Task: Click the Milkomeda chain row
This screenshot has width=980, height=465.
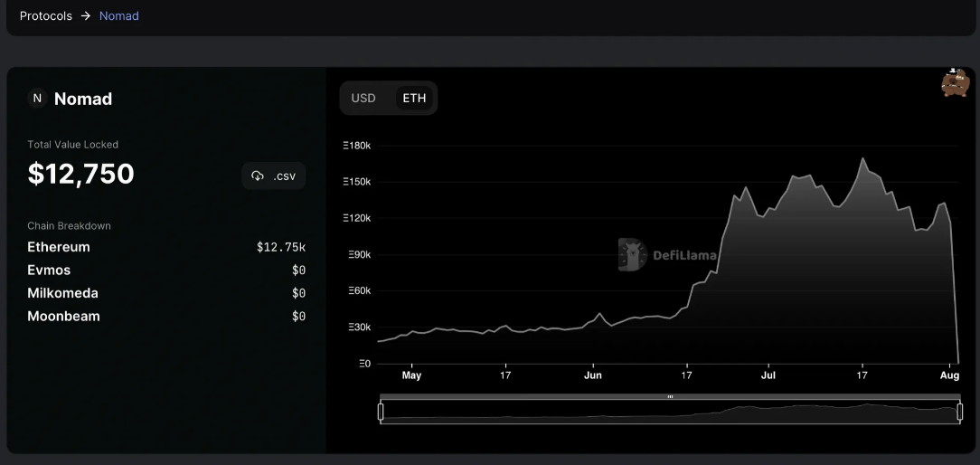Action: point(166,293)
